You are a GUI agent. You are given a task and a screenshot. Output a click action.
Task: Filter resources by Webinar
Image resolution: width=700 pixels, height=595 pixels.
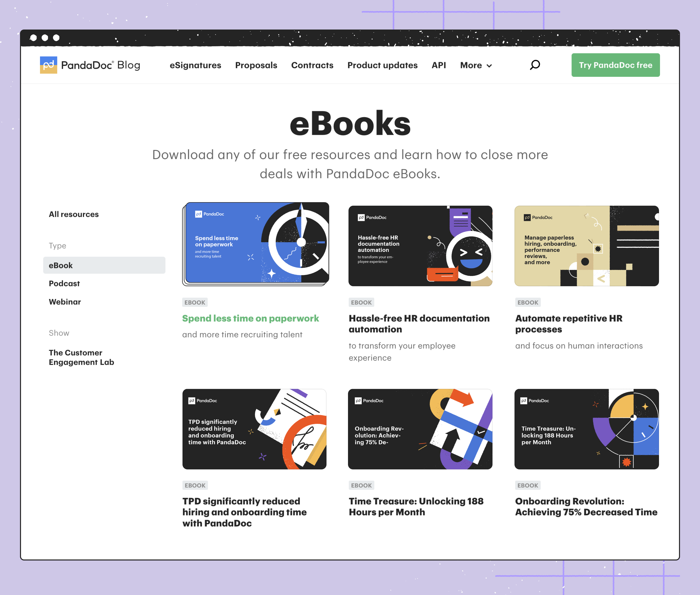65,302
